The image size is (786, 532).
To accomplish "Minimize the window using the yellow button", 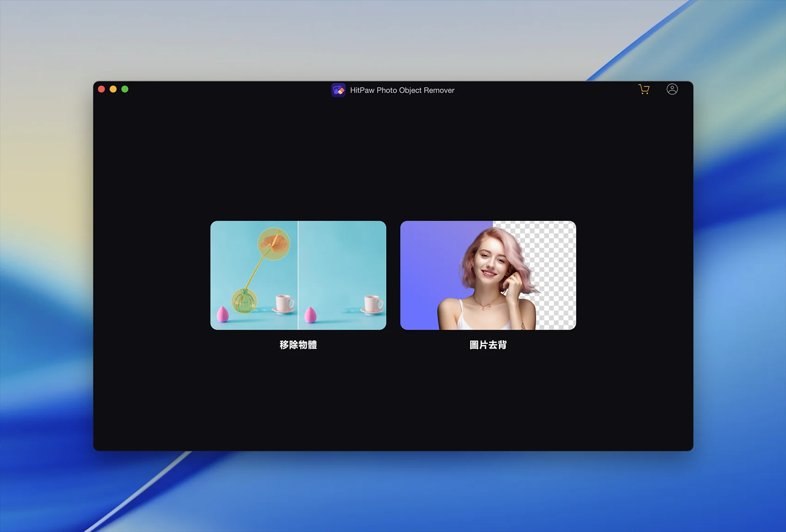I will pyautogui.click(x=113, y=89).
